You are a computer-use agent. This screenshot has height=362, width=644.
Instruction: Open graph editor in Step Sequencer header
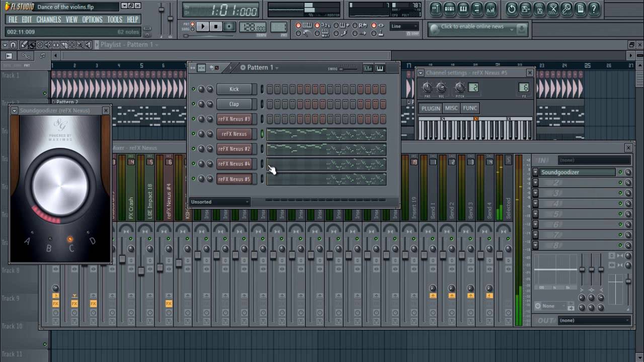click(368, 68)
